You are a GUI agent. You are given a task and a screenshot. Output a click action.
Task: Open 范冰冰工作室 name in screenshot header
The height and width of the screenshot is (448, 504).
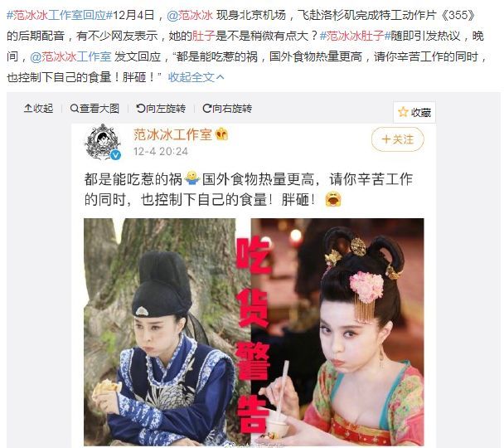(x=173, y=134)
